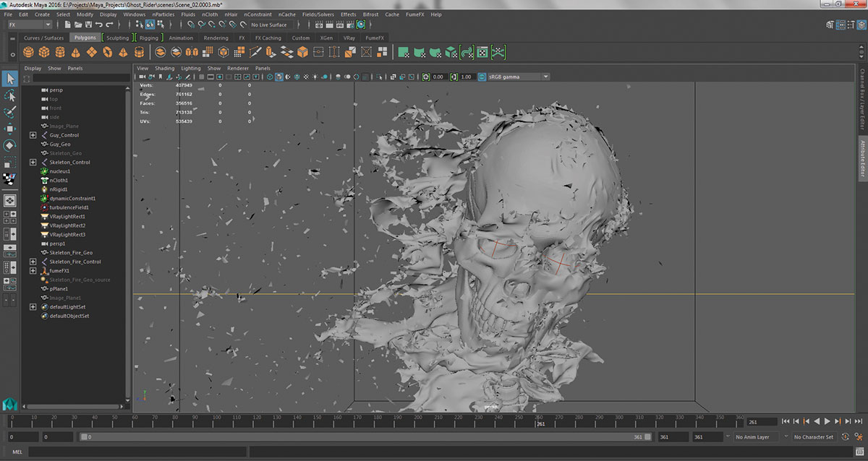Open the viewport Shading menu
The image size is (868, 461).
click(x=164, y=68)
